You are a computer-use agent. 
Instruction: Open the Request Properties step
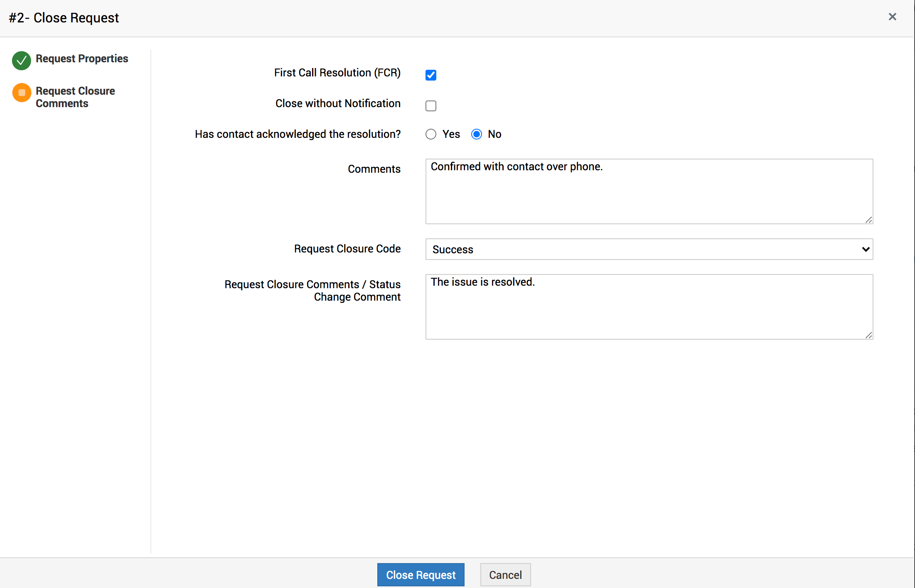click(x=82, y=59)
